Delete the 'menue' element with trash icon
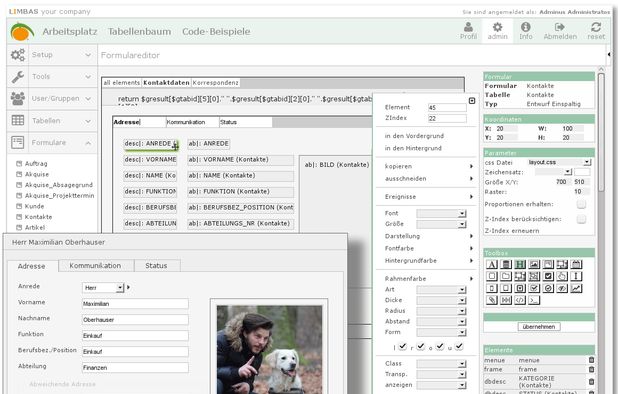618x394 pixels. pyautogui.click(x=591, y=360)
